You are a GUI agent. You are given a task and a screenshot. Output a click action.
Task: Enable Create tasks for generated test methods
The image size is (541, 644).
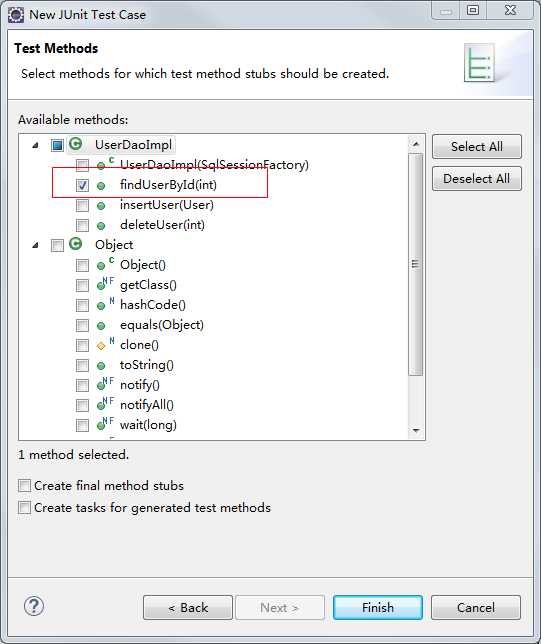click(x=24, y=508)
